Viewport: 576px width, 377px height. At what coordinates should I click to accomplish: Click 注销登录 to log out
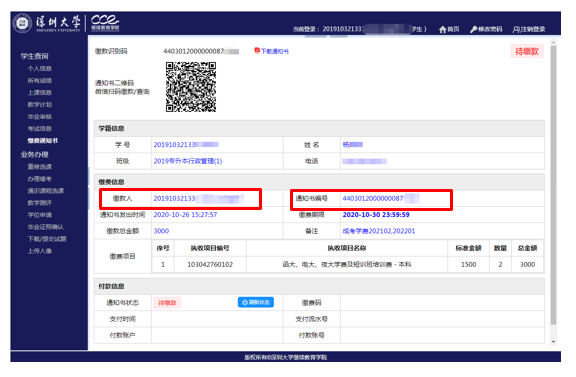533,29
